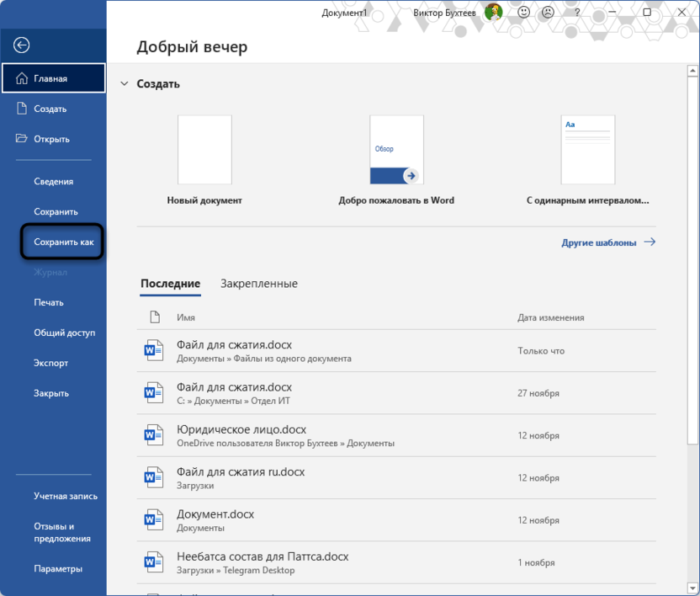The image size is (700, 596).
Task: Collapse the Создать section chevron
Action: click(x=125, y=83)
